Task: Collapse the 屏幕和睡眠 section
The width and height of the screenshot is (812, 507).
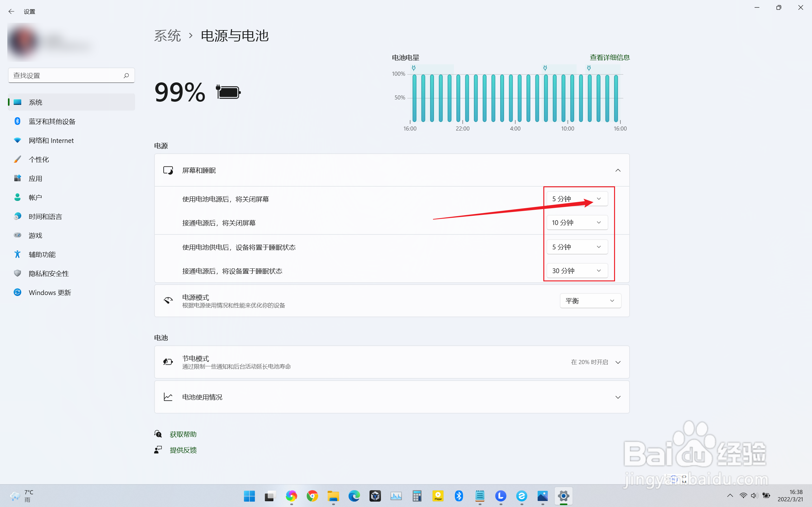Action: point(618,170)
